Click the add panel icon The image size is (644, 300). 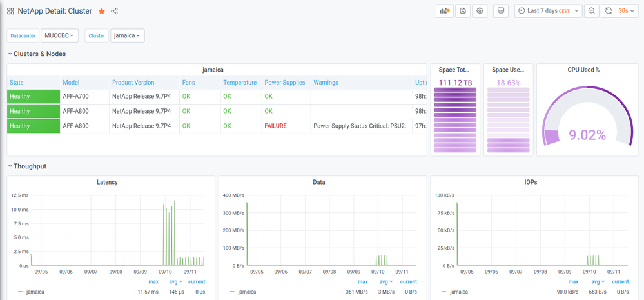coord(444,11)
